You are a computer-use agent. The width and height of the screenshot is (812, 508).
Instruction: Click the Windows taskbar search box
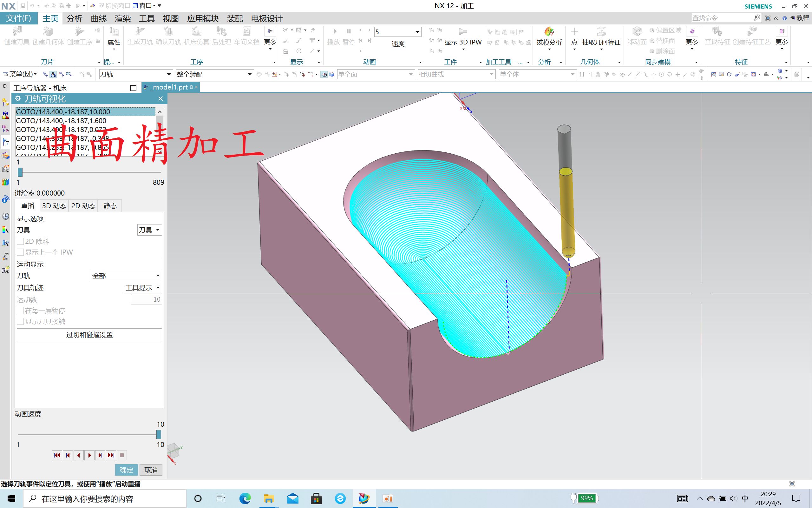coord(104,498)
